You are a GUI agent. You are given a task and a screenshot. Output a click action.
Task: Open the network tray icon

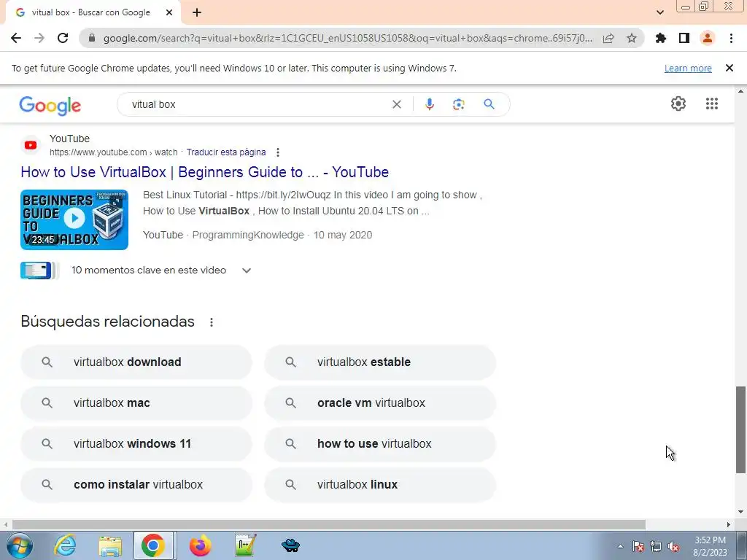656,546
